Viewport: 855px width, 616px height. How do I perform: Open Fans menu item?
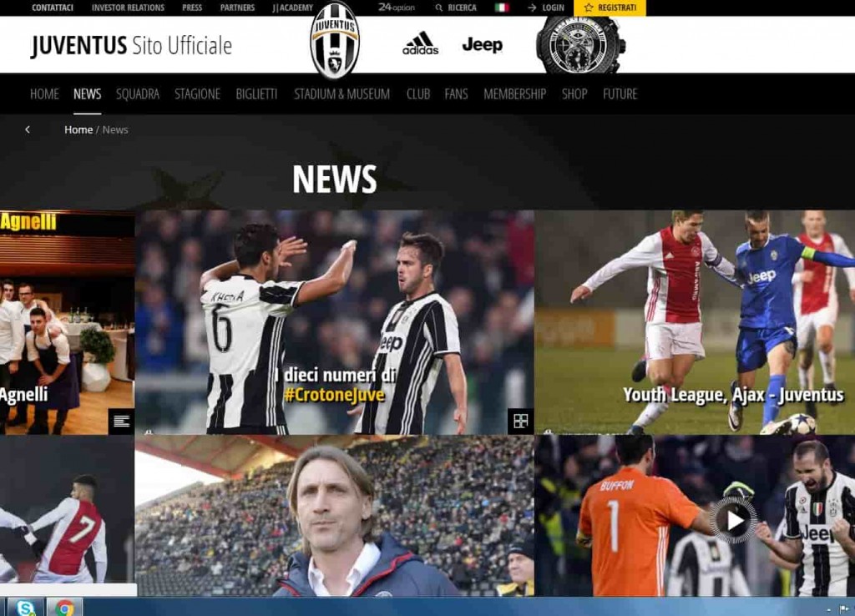point(456,93)
